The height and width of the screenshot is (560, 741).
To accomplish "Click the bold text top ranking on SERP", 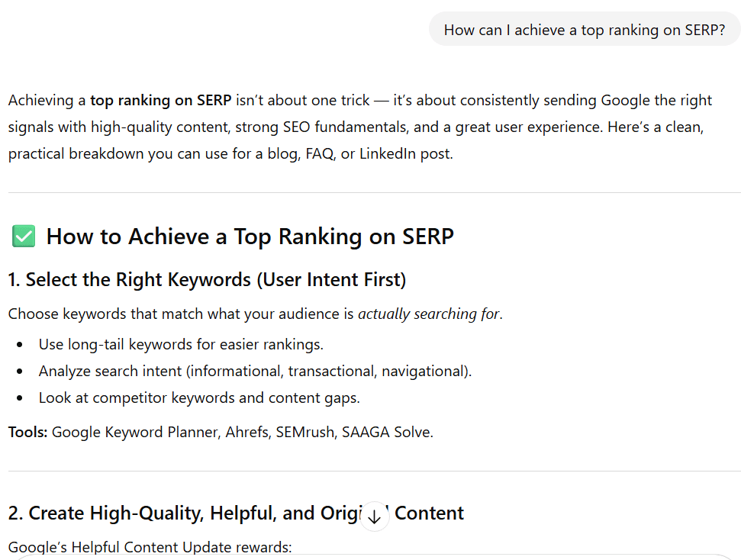I will [161, 100].
